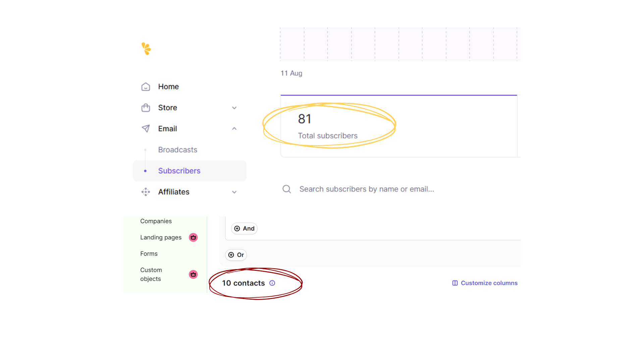Viewport: 644px width, 362px height.
Task: Click the search magnifier icon
Action: point(287,189)
